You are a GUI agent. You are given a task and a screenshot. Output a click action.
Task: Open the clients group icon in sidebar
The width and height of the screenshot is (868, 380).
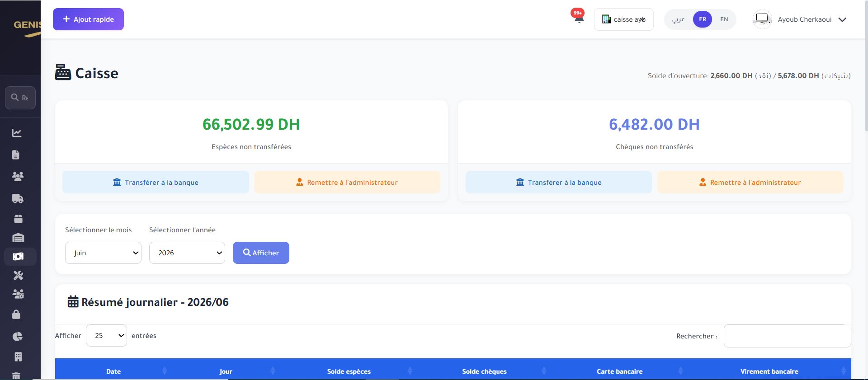click(18, 176)
